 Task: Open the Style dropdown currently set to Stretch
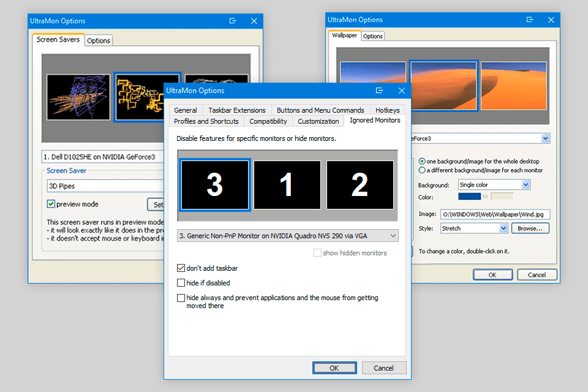pos(502,227)
